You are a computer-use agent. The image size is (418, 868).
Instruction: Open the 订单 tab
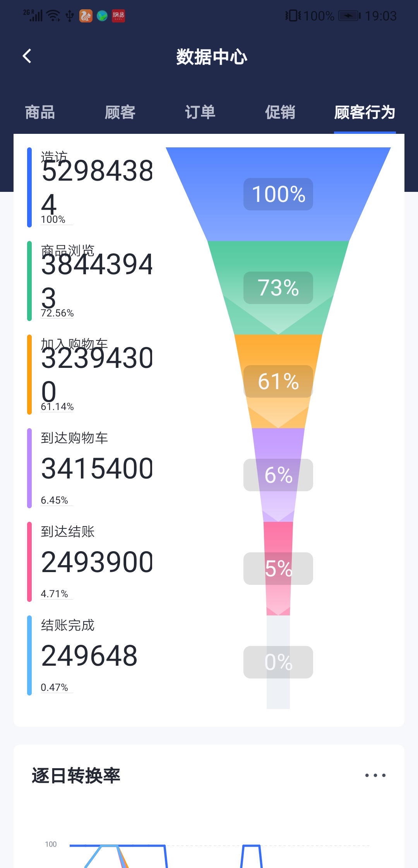(200, 113)
